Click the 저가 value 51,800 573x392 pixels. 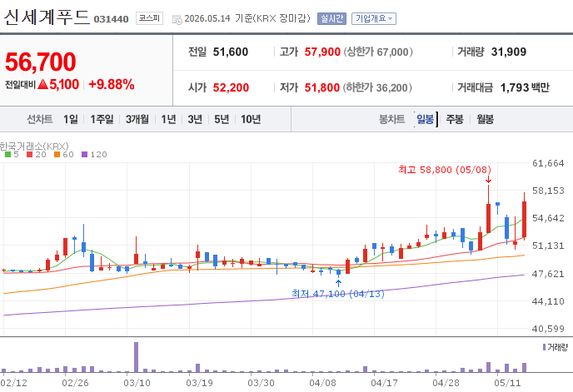pyautogui.click(x=322, y=87)
